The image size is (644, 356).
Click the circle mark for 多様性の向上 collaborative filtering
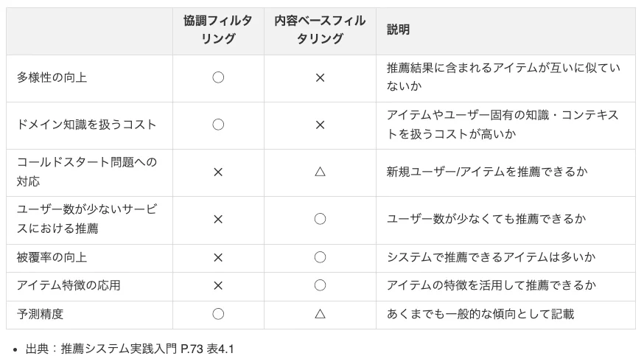point(218,77)
